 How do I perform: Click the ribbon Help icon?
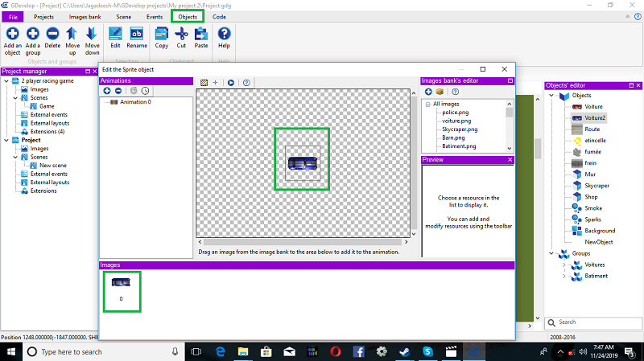tap(224, 34)
